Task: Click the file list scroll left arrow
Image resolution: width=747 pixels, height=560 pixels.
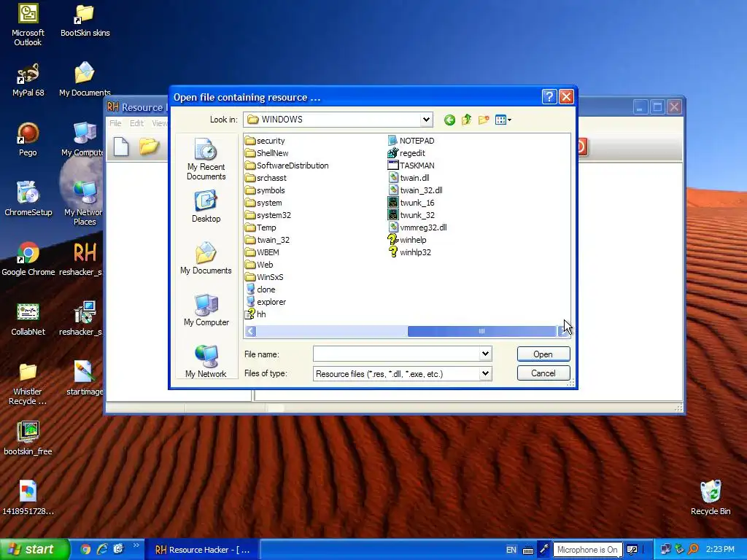Action: tap(251, 331)
